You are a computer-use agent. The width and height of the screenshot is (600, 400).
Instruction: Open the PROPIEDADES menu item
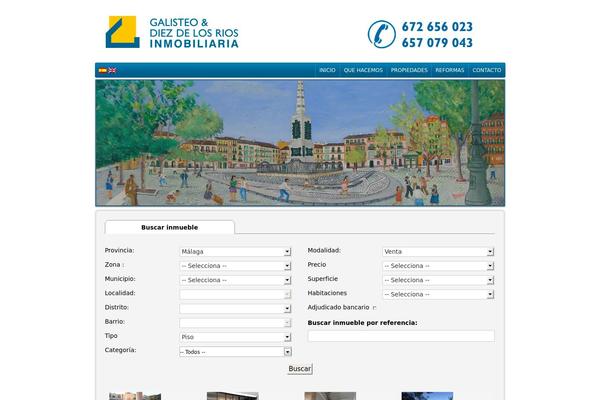[x=409, y=70]
